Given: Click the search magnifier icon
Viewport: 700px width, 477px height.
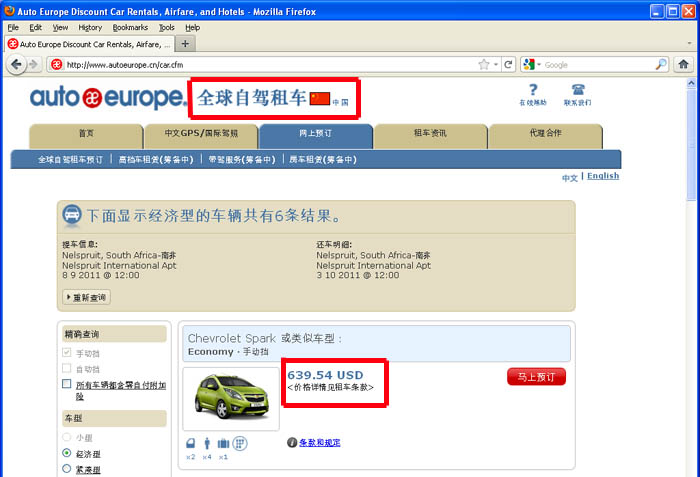Looking at the screenshot, I should (x=661, y=65).
